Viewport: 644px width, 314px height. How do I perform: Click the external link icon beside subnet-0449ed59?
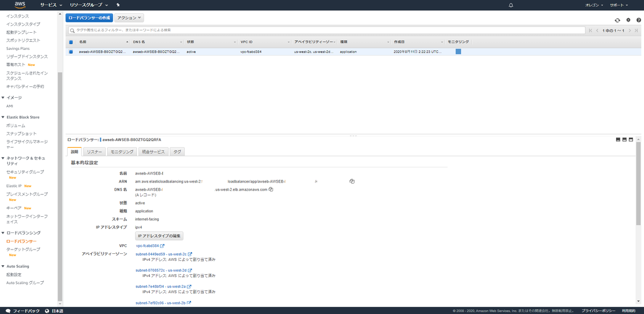tap(190, 254)
